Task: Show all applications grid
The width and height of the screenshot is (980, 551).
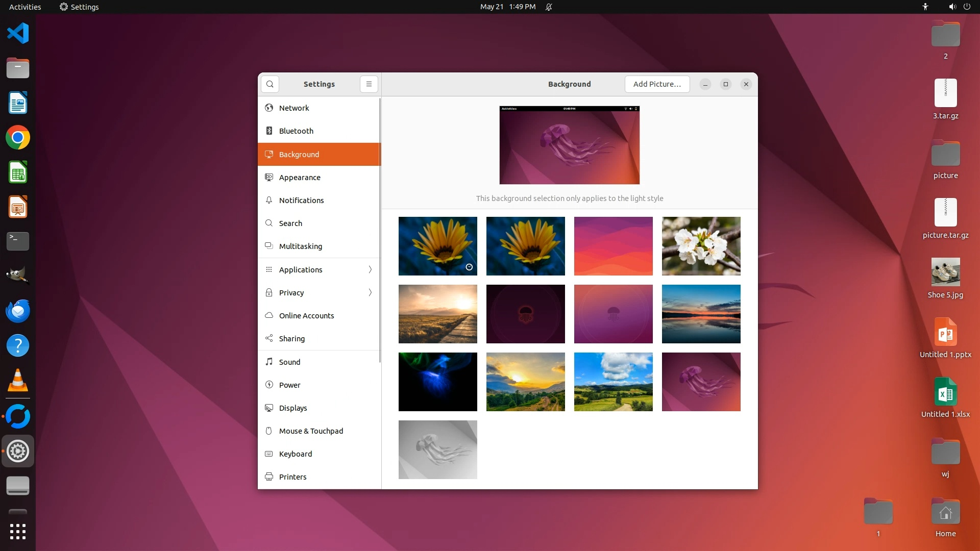Action: pyautogui.click(x=18, y=532)
